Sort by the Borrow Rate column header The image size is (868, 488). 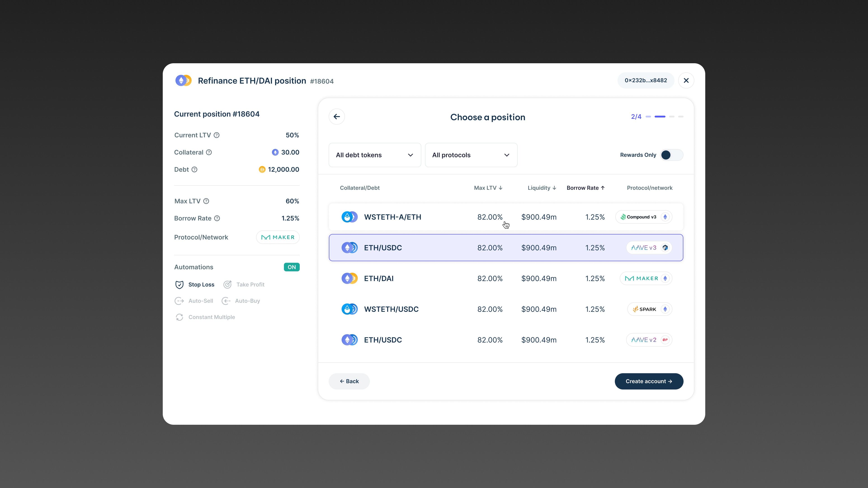point(585,188)
